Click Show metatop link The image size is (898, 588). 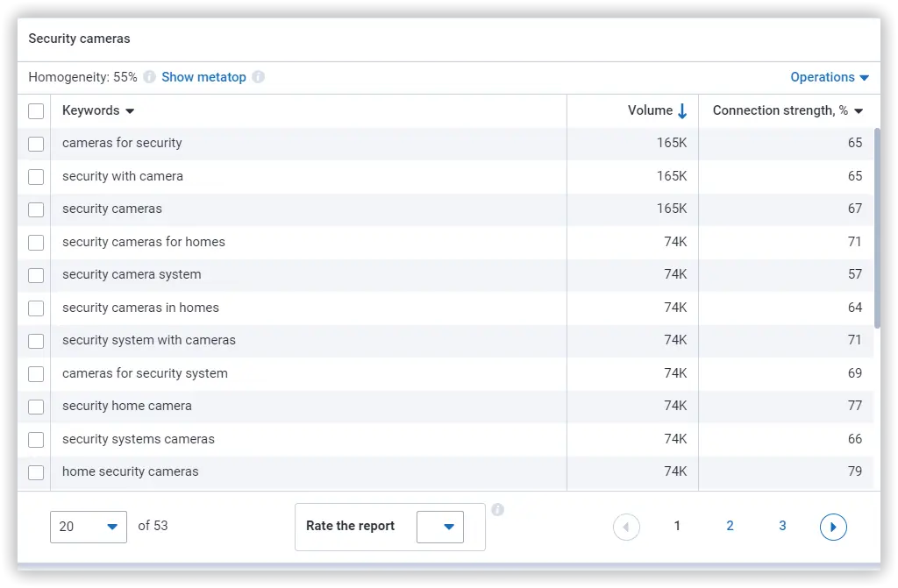(x=203, y=77)
